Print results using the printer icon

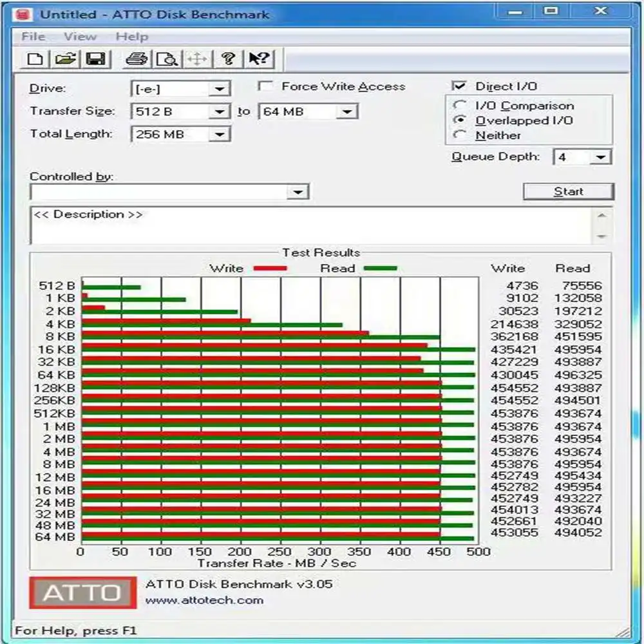click(137, 59)
